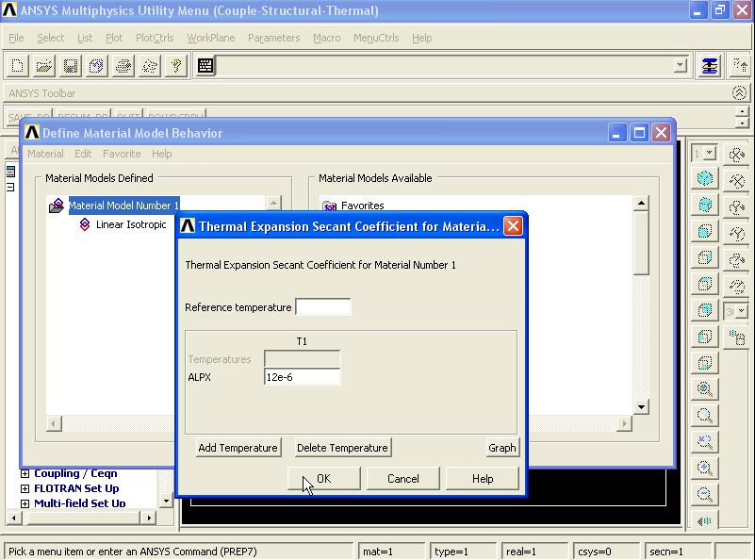Click the Pan Model Left arrow icon
The image size is (755, 560).
point(705,520)
